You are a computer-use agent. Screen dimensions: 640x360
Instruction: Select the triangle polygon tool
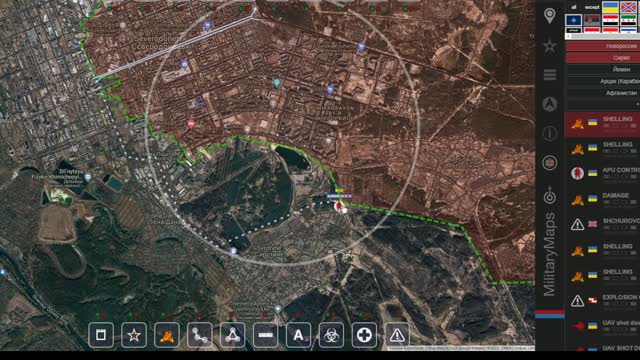point(232,335)
